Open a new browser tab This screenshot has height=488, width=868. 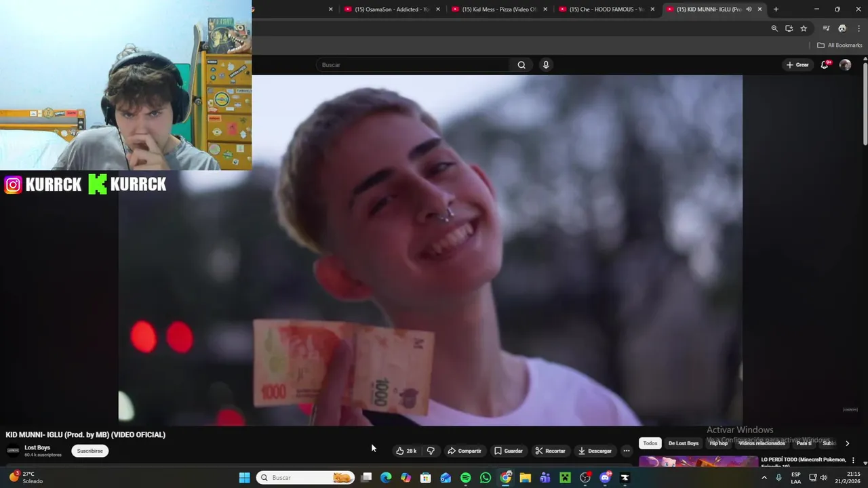pyautogui.click(x=776, y=9)
